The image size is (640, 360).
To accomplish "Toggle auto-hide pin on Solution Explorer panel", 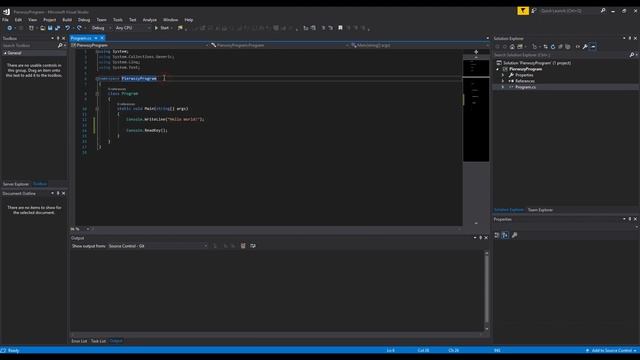I will [630, 38].
